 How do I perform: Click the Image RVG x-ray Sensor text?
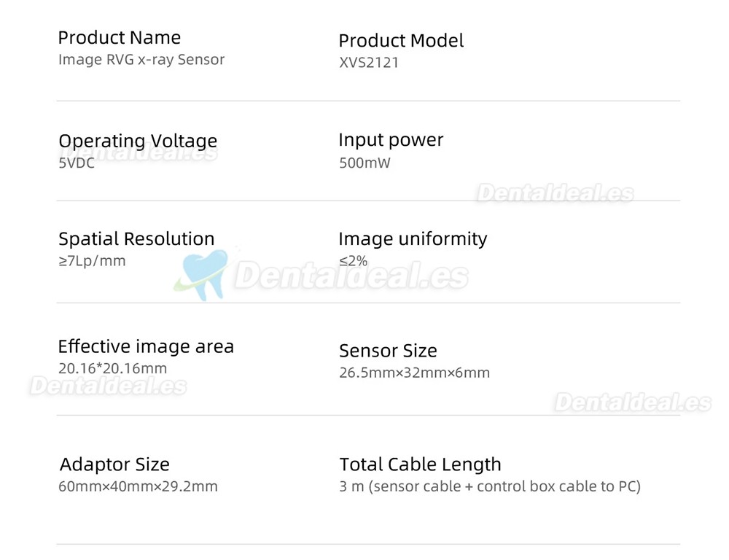(x=141, y=60)
